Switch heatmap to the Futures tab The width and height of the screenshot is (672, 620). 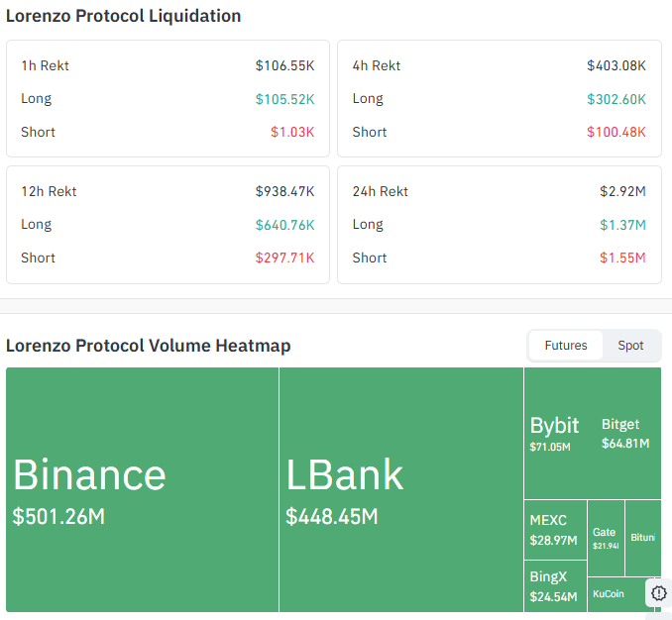tap(566, 345)
